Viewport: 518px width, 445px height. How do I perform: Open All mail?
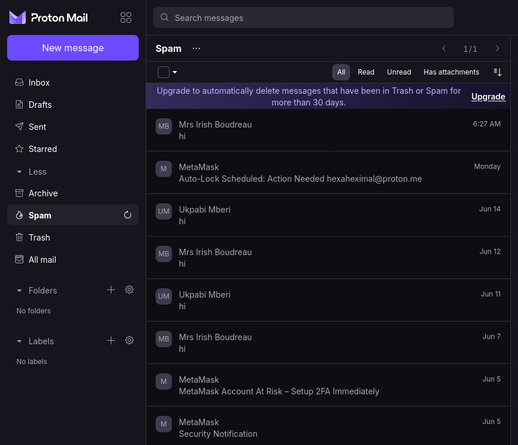tap(73, 260)
